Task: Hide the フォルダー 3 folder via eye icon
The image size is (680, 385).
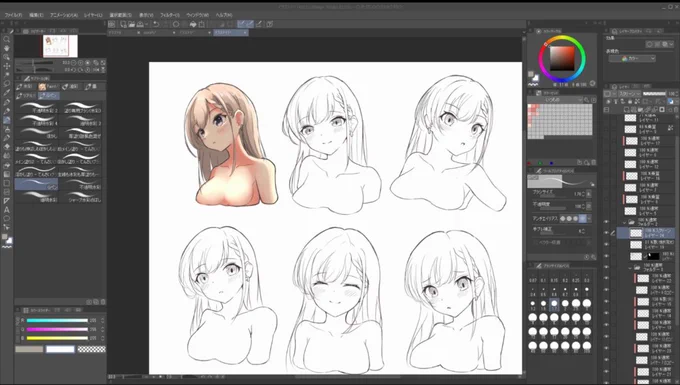Action: click(606, 268)
